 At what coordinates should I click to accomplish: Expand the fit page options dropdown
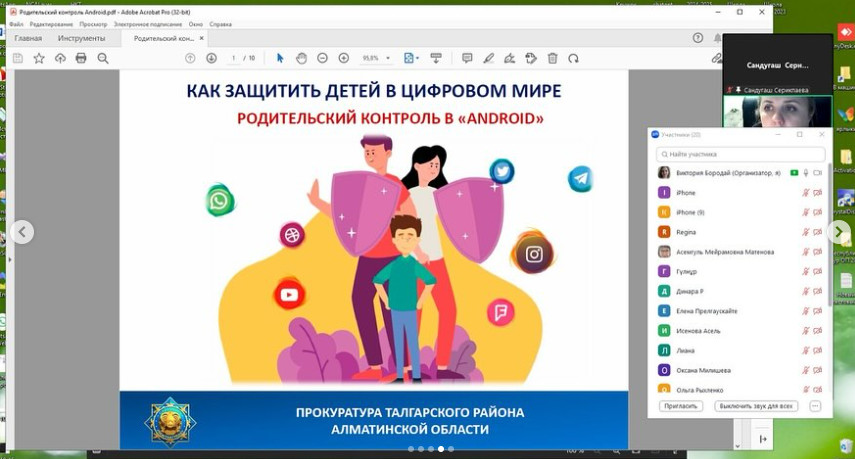coord(417,59)
